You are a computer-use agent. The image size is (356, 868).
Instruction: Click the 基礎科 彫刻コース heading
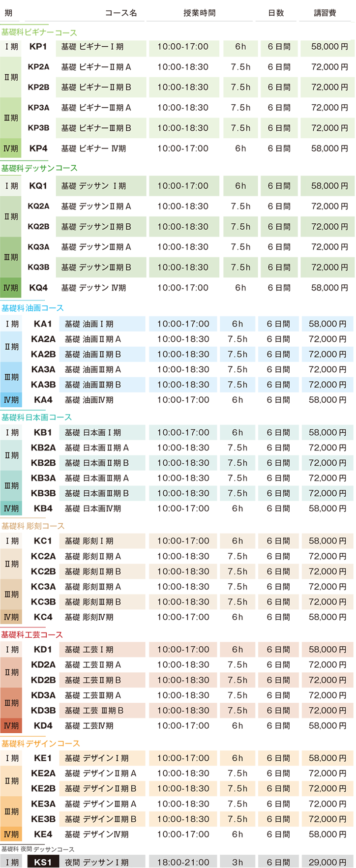click(x=33, y=526)
